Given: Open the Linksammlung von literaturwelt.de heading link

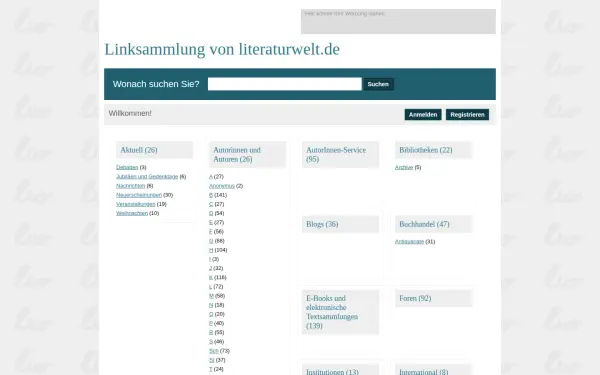Looking at the screenshot, I should click(222, 49).
